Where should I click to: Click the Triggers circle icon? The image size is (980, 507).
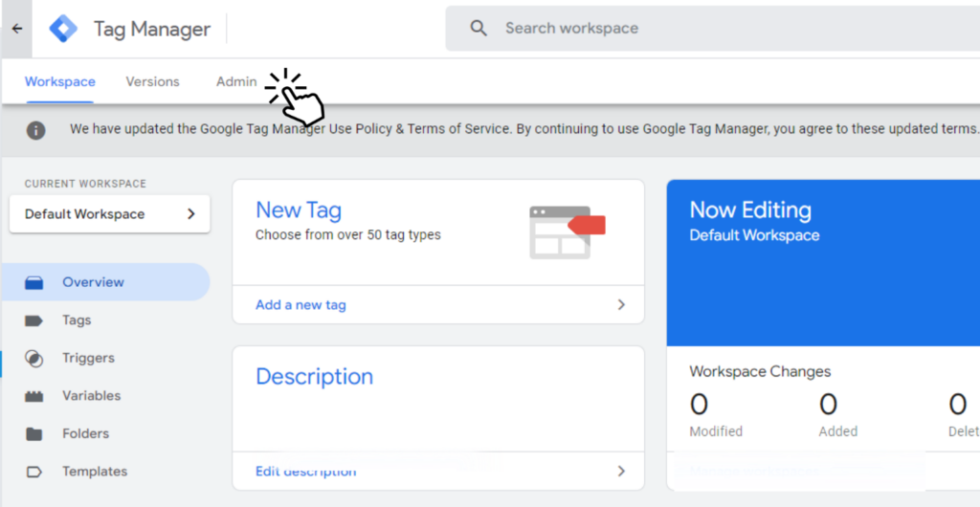coord(33,359)
